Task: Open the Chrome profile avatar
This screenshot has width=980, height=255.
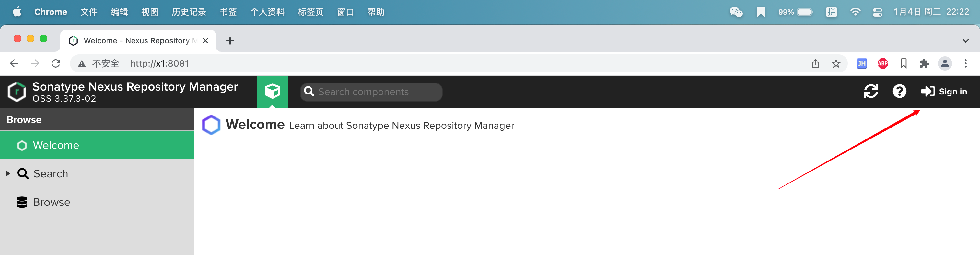Action: [945, 63]
